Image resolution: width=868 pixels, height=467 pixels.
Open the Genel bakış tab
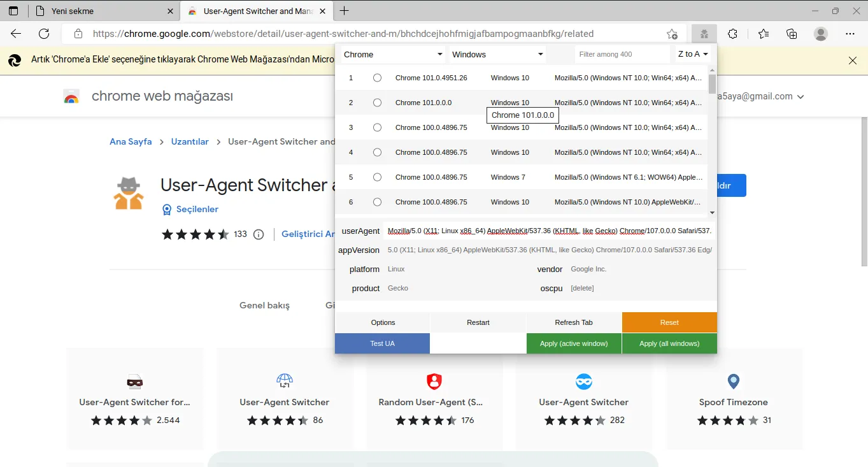(x=264, y=305)
